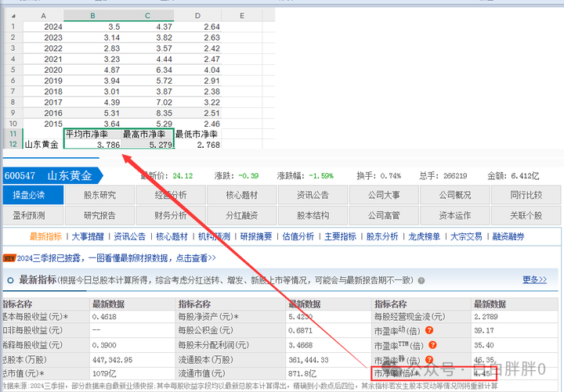Select column E header in spreadsheet
The height and width of the screenshot is (392, 564).
(x=242, y=16)
